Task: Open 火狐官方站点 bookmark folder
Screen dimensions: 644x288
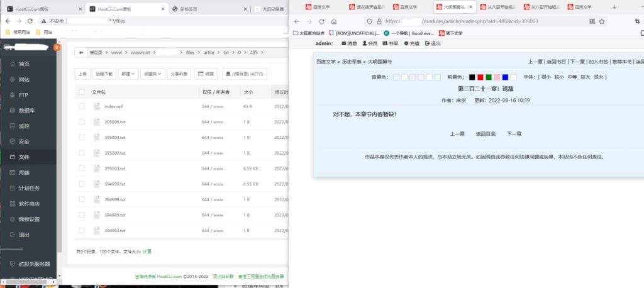Action: (x=308, y=33)
